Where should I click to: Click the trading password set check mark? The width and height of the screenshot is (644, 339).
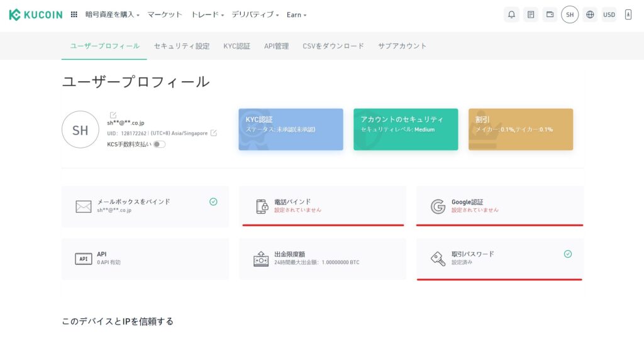(x=568, y=254)
